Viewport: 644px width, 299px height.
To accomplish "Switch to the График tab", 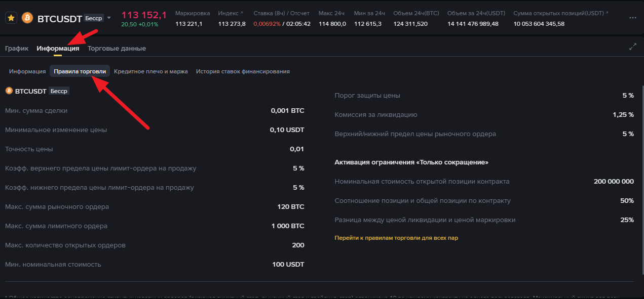I will (x=17, y=49).
